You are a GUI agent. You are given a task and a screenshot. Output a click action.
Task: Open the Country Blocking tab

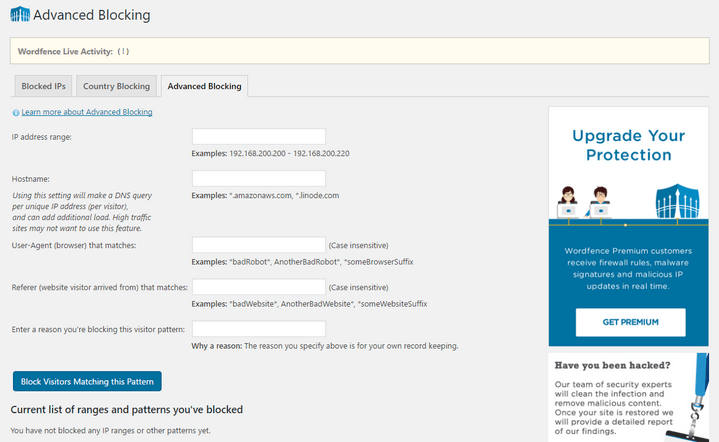point(116,86)
